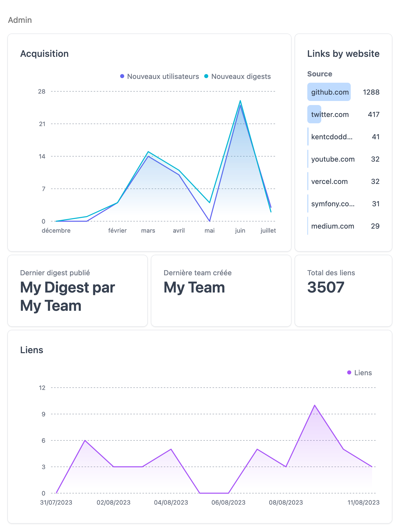400x532 pixels.
Task: Toggle the Nouveaux digests legend item
Action: [237, 76]
